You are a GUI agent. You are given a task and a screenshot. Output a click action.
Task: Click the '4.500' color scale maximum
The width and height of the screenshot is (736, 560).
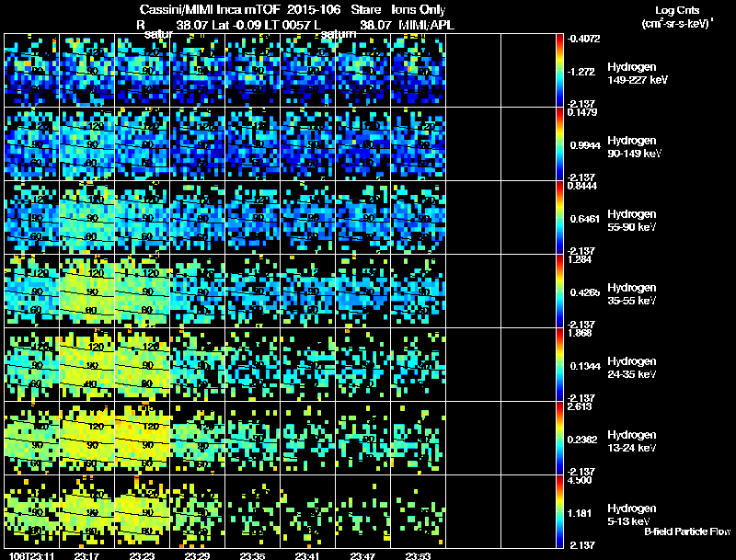(580, 480)
